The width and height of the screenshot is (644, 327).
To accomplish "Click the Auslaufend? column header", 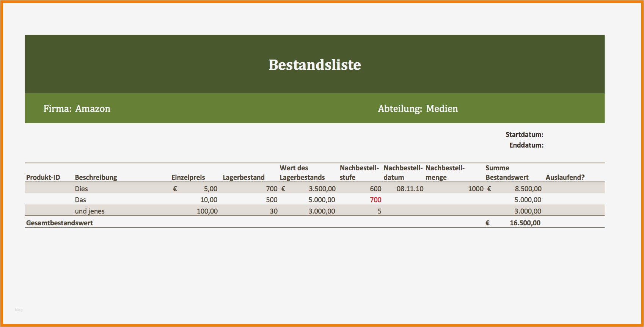I will tap(565, 177).
